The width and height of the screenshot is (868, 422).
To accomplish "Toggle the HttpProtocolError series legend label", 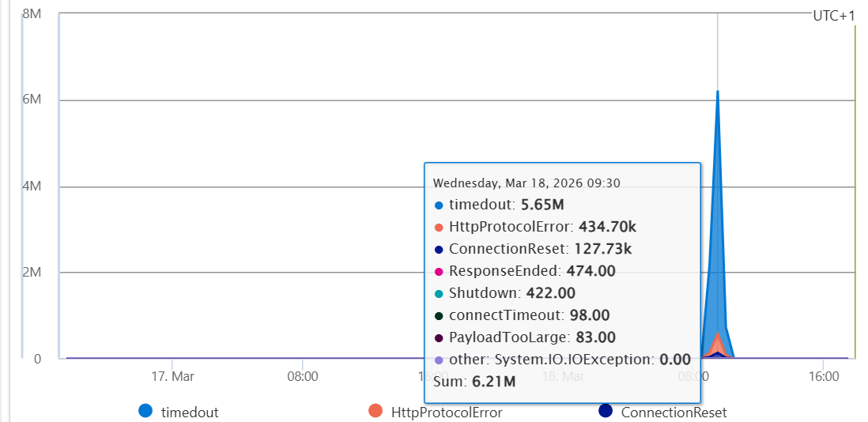I will tap(447, 412).
